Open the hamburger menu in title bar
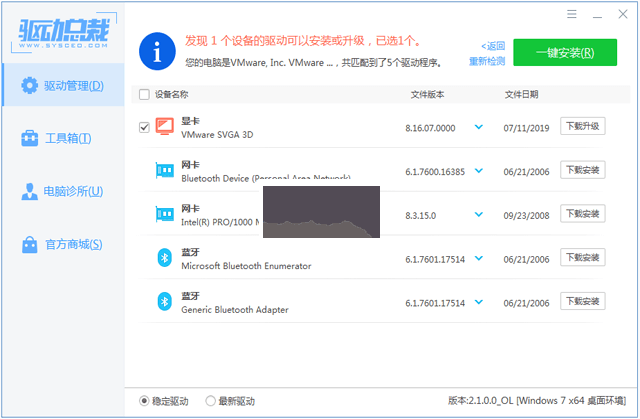The width and height of the screenshot is (640, 419). pyautogui.click(x=571, y=14)
